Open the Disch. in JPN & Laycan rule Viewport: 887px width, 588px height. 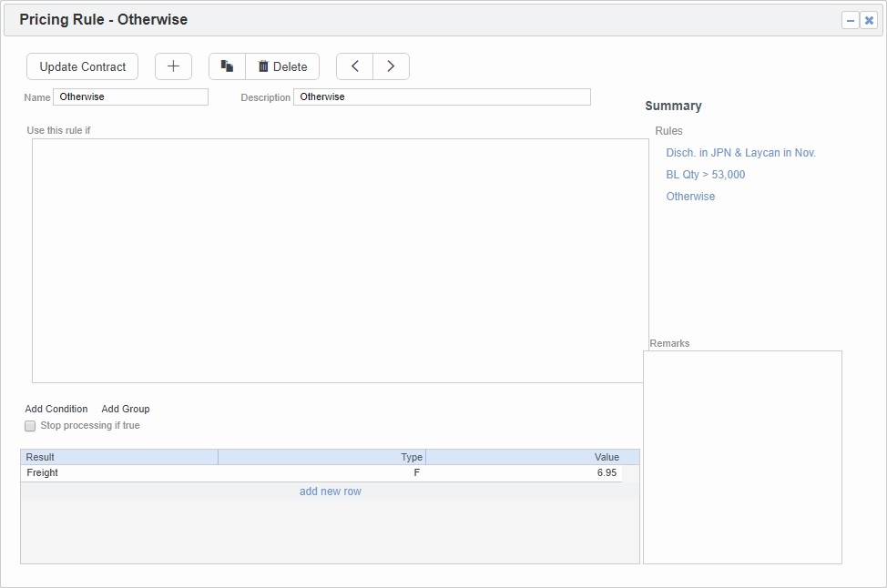(x=740, y=152)
